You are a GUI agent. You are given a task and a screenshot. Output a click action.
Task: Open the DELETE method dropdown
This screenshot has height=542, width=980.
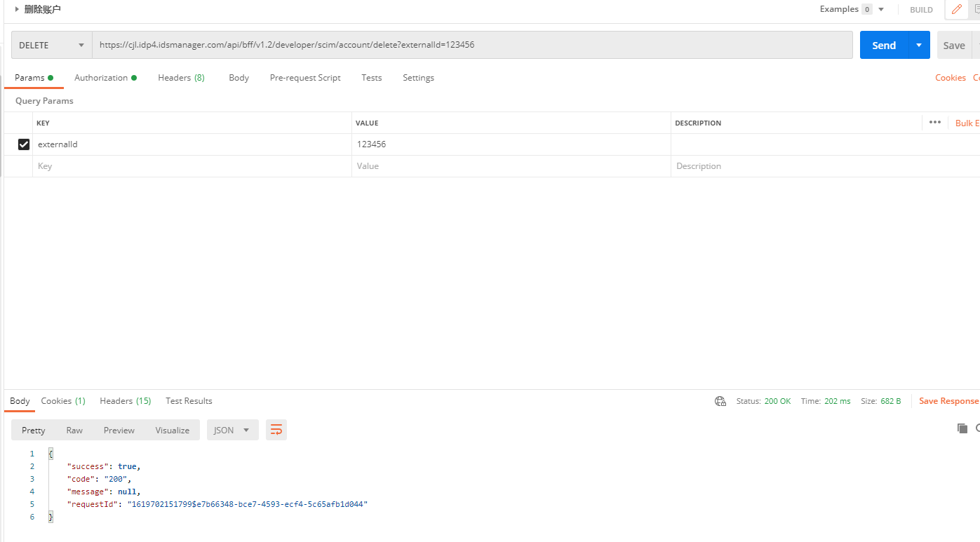pos(51,45)
